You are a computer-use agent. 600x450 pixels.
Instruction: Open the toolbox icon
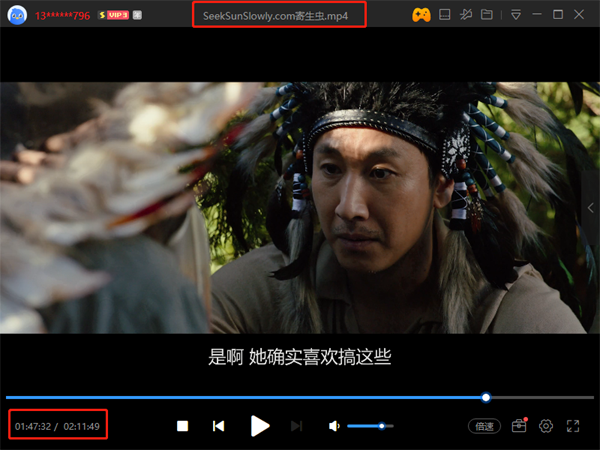tap(519, 426)
